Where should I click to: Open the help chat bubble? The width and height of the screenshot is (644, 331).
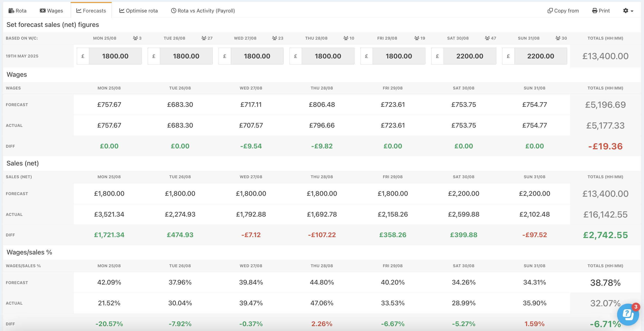tap(628, 314)
